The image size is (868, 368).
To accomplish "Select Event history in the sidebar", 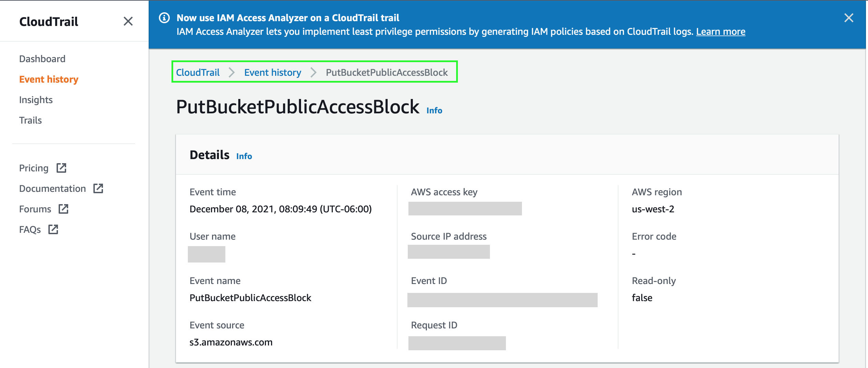I will point(48,79).
